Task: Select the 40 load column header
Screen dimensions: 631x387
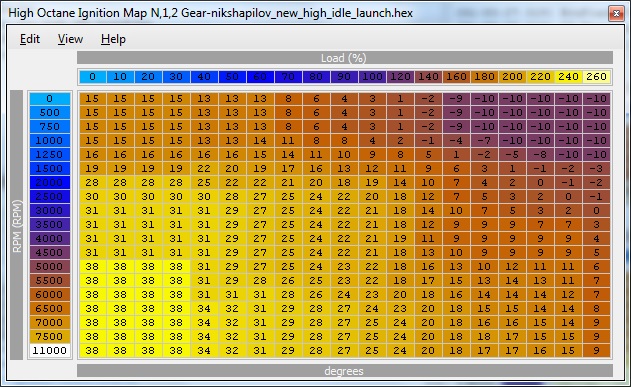Action: [x=204, y=76]
